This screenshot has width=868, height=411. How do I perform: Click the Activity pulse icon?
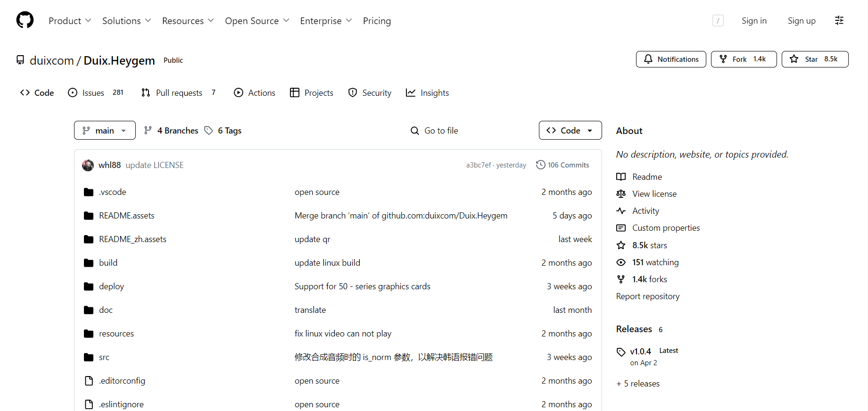pyautogui.click(x=621, y=211)
